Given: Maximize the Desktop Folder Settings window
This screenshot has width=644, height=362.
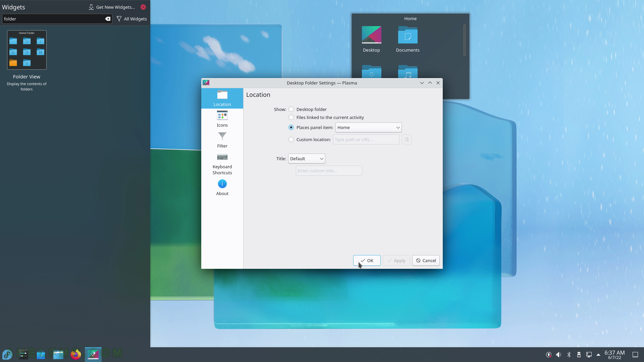Looking at the screenshot, I should pyautogui.click(x=430, y=83).
